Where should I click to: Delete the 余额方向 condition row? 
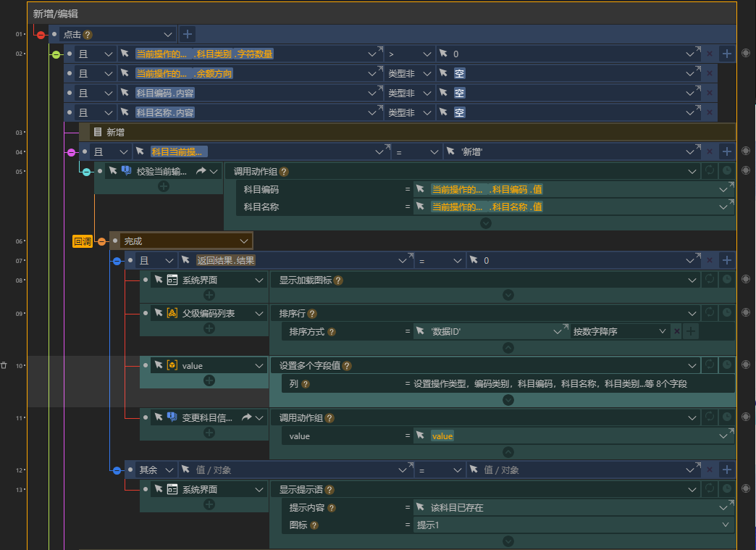point(709,73)
